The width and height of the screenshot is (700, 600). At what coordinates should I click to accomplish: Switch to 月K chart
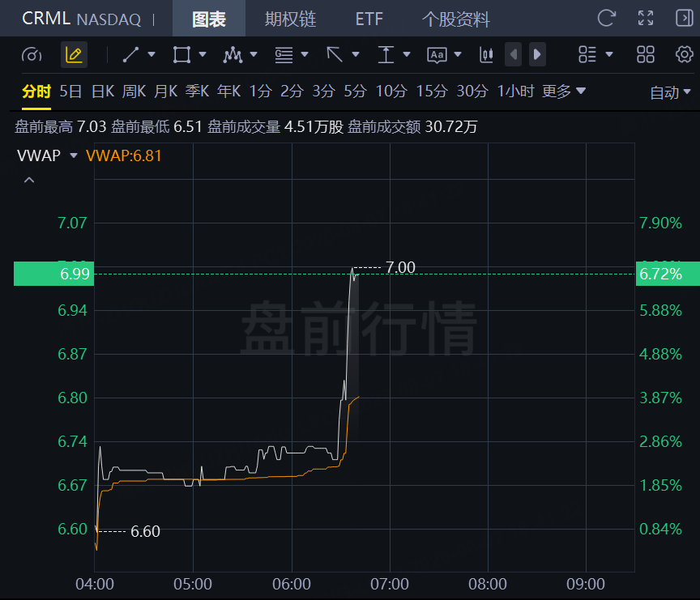[x=165, y=91]
